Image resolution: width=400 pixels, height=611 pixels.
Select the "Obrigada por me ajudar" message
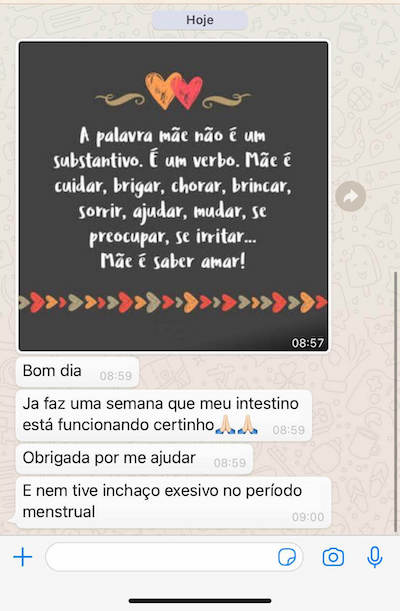(x=134, y=459)
